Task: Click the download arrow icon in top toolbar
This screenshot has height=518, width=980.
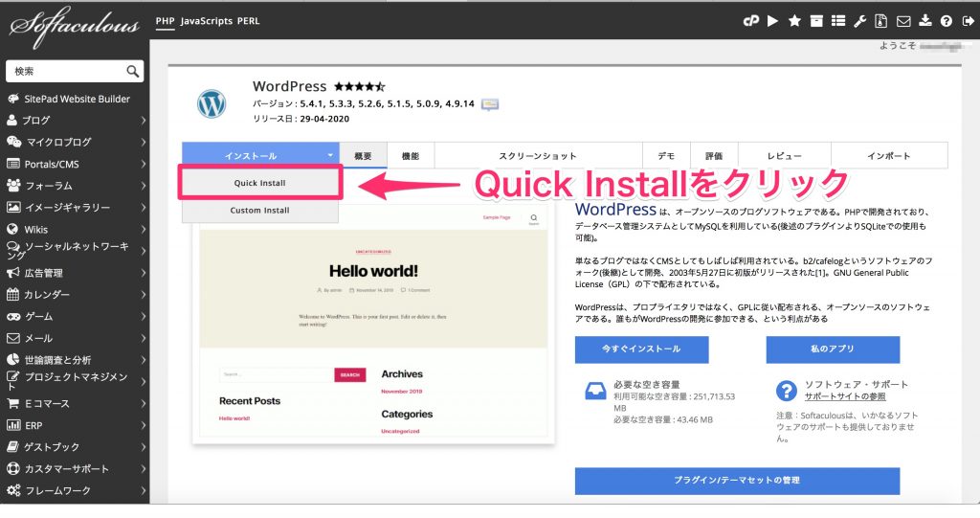Action: [x=924, y=21]
